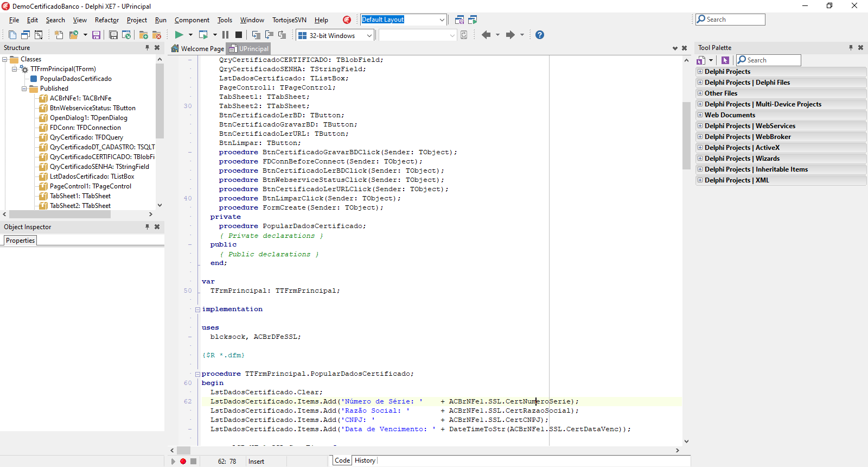Open the Default Layout dropdown

pyautogui.click(x=442, y=20)
